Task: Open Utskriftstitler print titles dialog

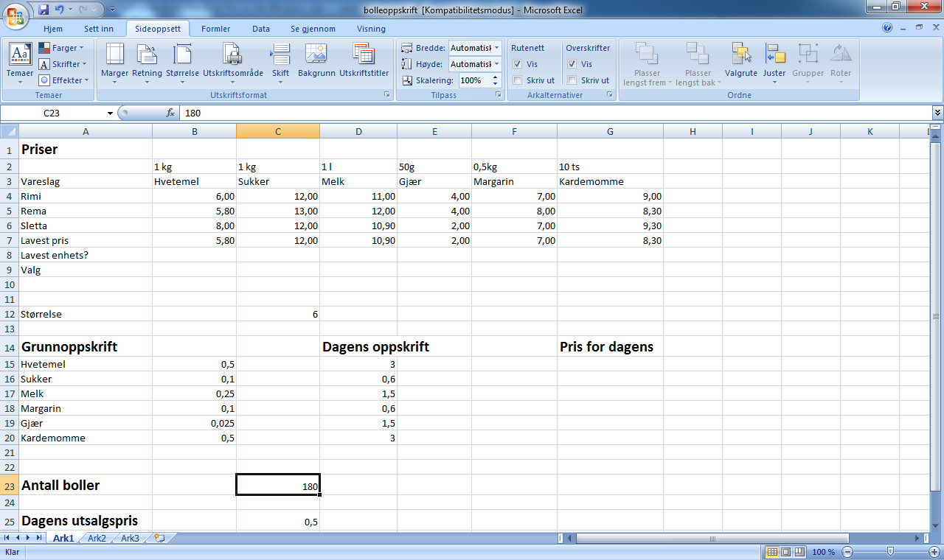Action: [x=364, y=60]
